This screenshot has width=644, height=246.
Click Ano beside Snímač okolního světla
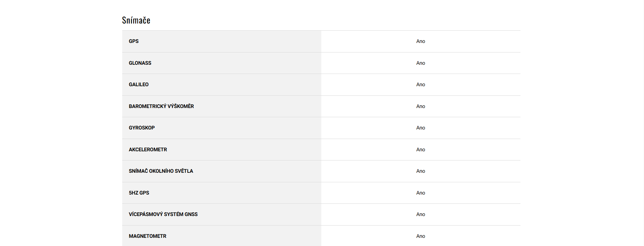tap(421, 171)
